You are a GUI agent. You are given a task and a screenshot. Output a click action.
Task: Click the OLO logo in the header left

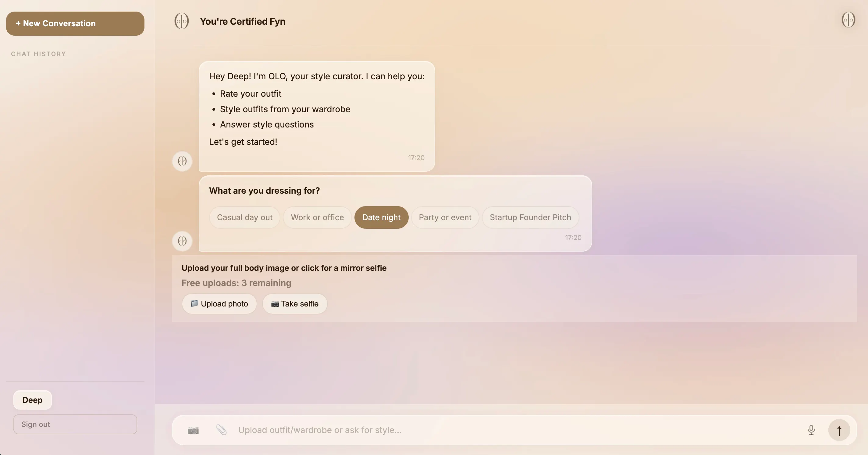tap(181, 21)
